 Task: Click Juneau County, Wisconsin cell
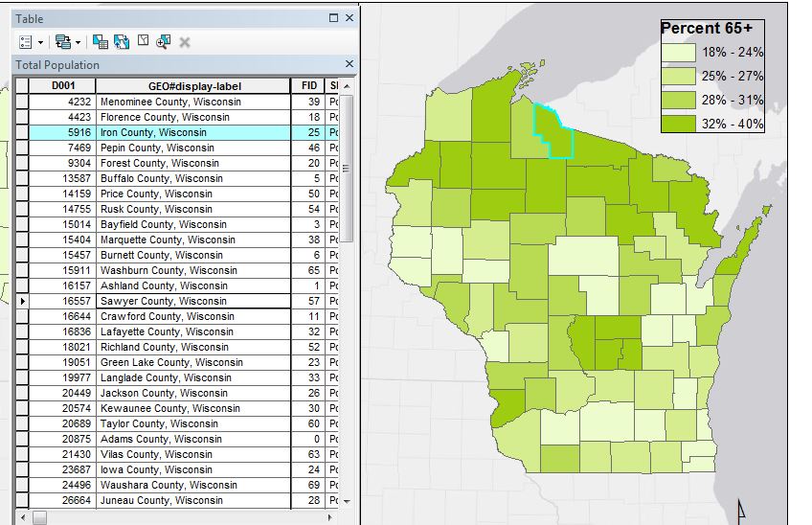193,500
